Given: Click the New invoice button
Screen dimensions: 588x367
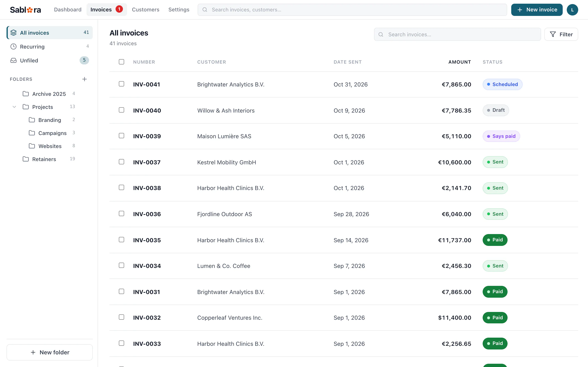Looking at the screenshot, I should (x=537, y=10).
